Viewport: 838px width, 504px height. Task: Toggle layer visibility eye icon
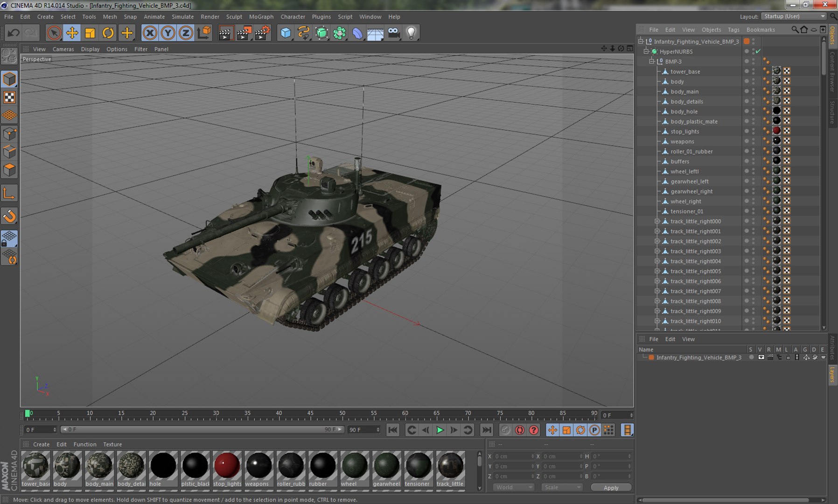pos(761,357)
